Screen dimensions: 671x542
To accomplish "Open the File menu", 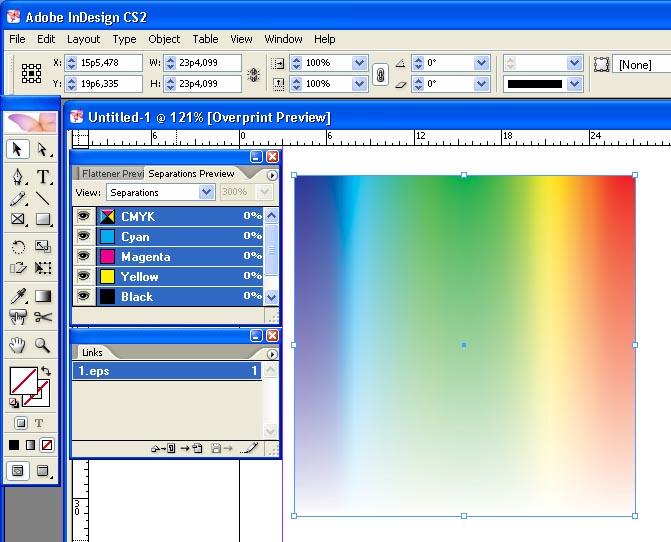I will coord(17,39).
